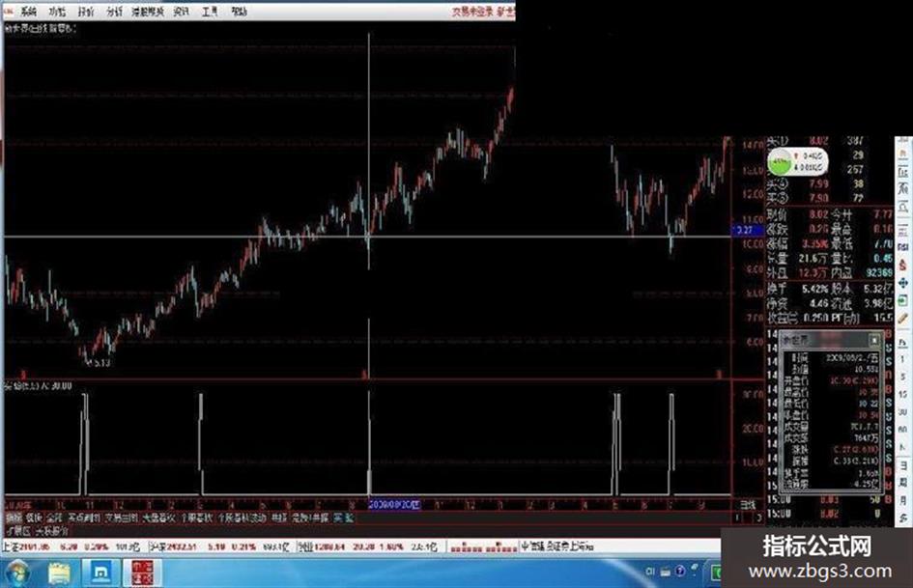
Task: Switch to daily 日 period button
Action: coord(903,465)
